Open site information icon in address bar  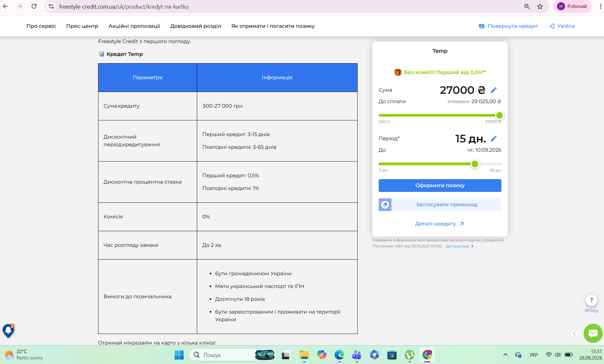51,6
